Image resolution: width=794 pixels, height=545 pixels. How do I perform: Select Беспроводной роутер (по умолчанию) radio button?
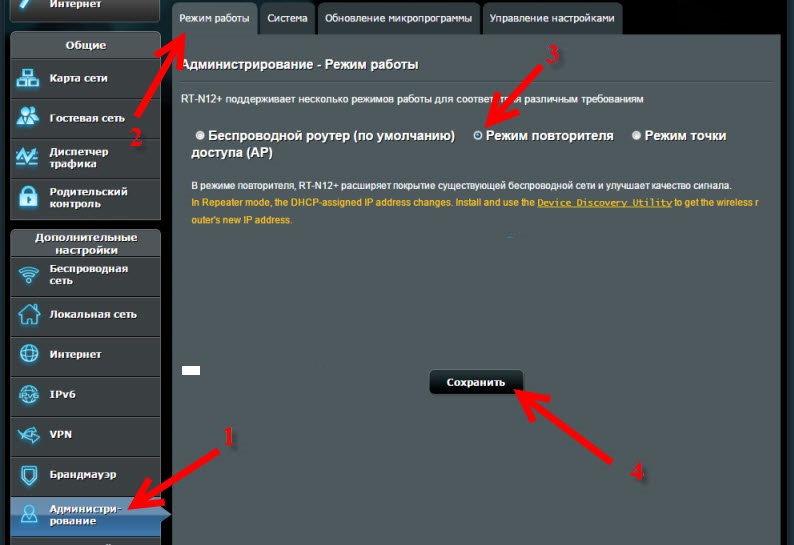point(200,135)
